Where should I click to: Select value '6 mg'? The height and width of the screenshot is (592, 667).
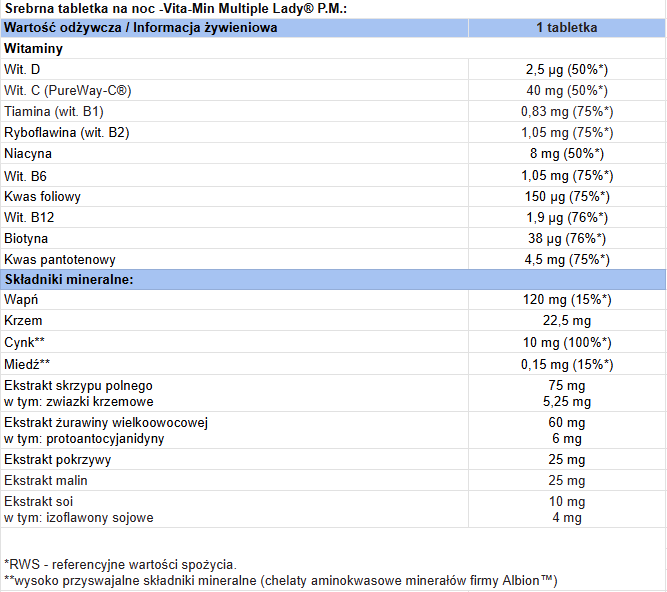click(567, 438)
